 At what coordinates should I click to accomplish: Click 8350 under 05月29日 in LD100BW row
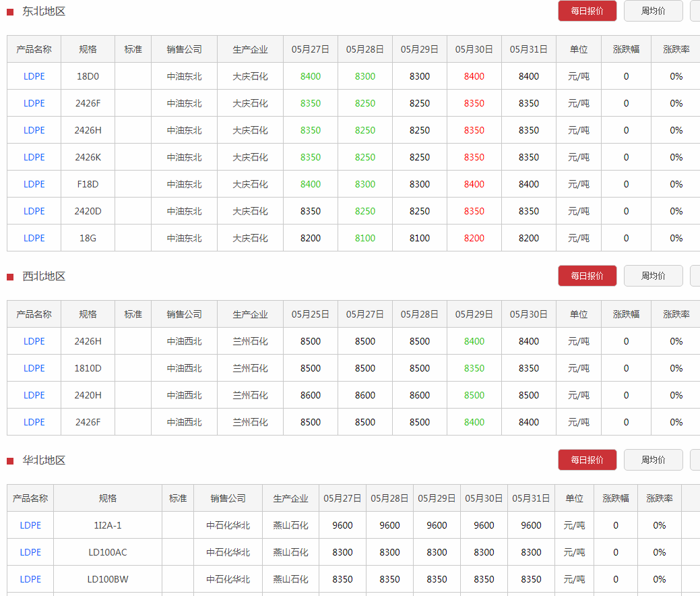click(x=437, y=579)
